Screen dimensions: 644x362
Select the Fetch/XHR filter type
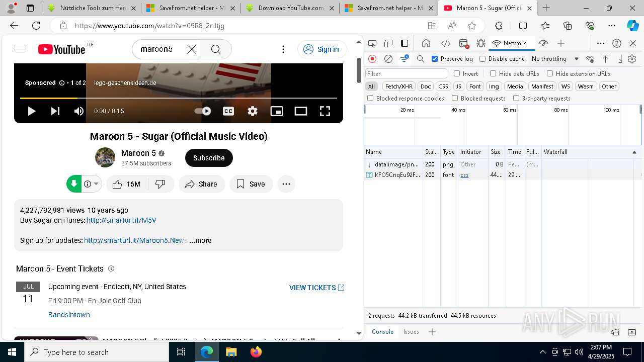pyautogui.click(x=399, y=86)
